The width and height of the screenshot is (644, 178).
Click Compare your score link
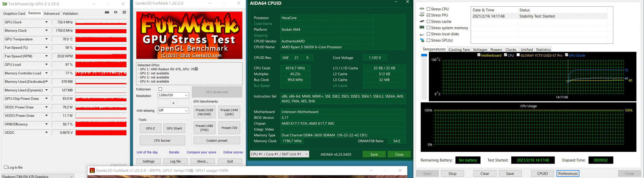coord(201,152)
